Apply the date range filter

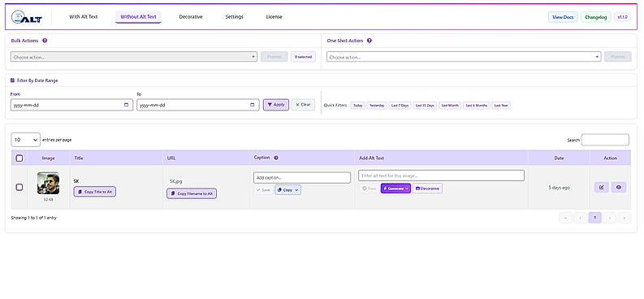(276, 105)
